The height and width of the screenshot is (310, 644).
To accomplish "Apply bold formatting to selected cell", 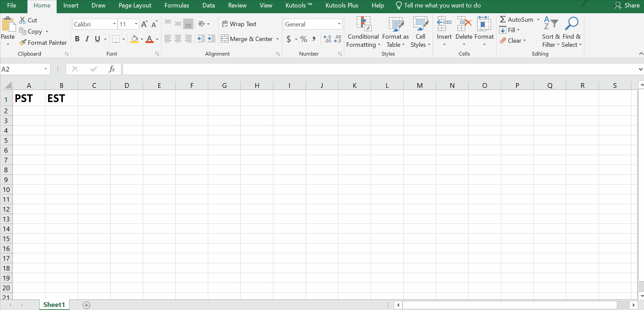I will pyautogui.click(x=77, y=39).
